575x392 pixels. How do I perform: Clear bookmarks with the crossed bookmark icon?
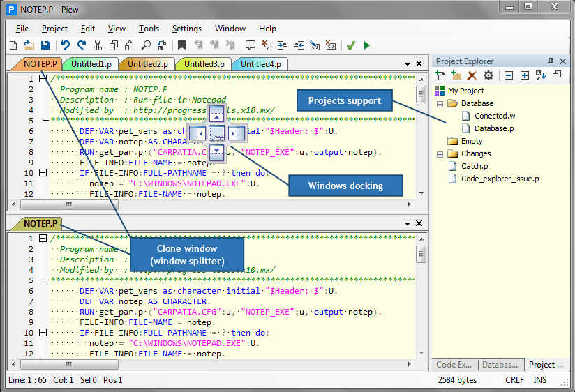tap(230, 45)
